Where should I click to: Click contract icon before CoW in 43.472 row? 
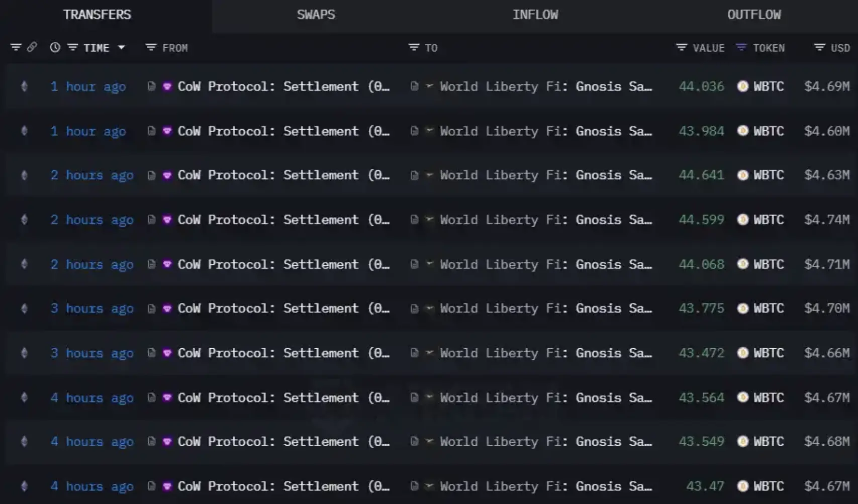(x=151, y=353)
